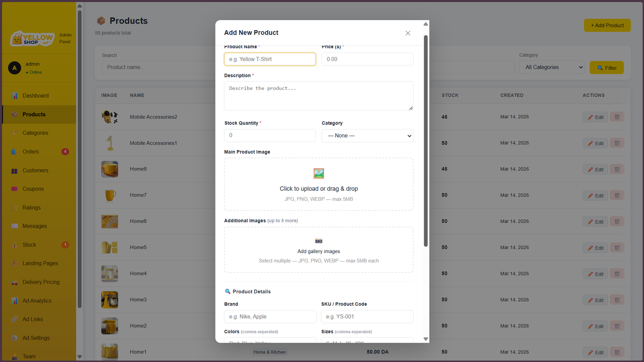This screenshot has height=362, width=644.
Task: Click the dialog scroll up arrow
Action: (x=425, y=24)
